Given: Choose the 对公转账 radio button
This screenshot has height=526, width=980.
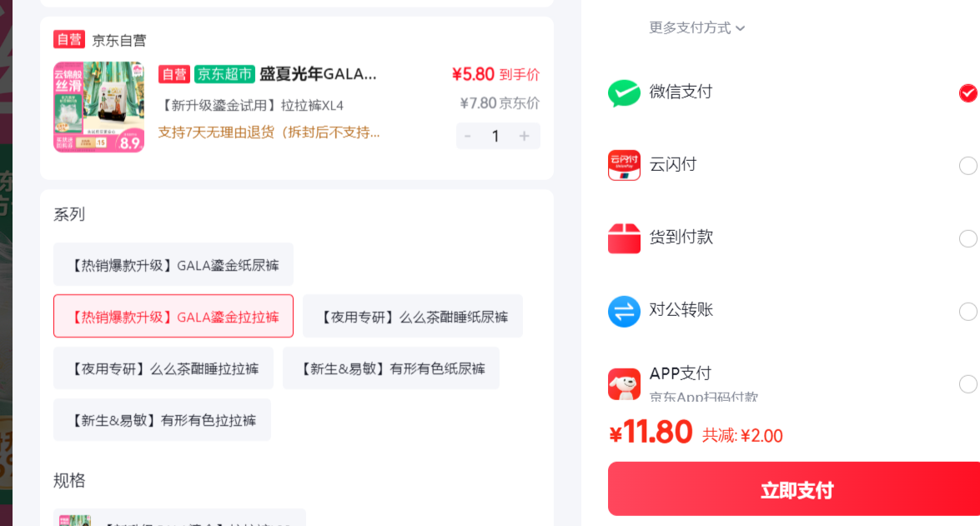Looking at the screenshot, I should (x=968, y=311).
